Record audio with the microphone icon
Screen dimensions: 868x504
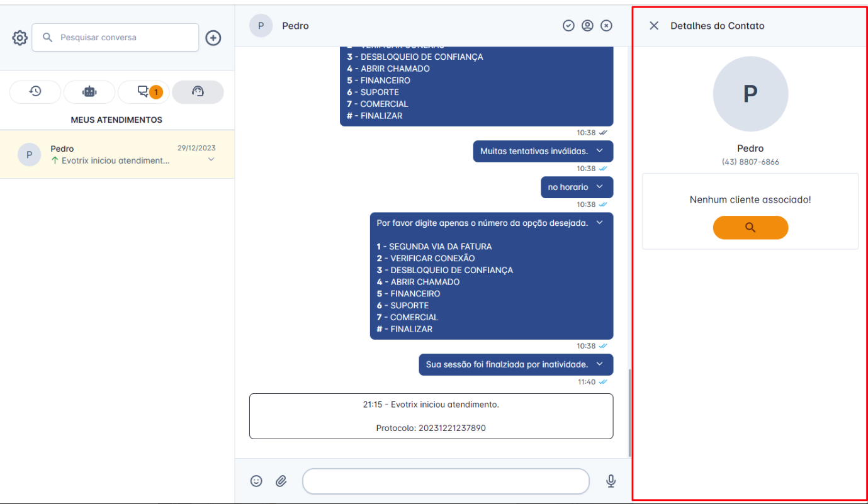(x=611, y=481)
